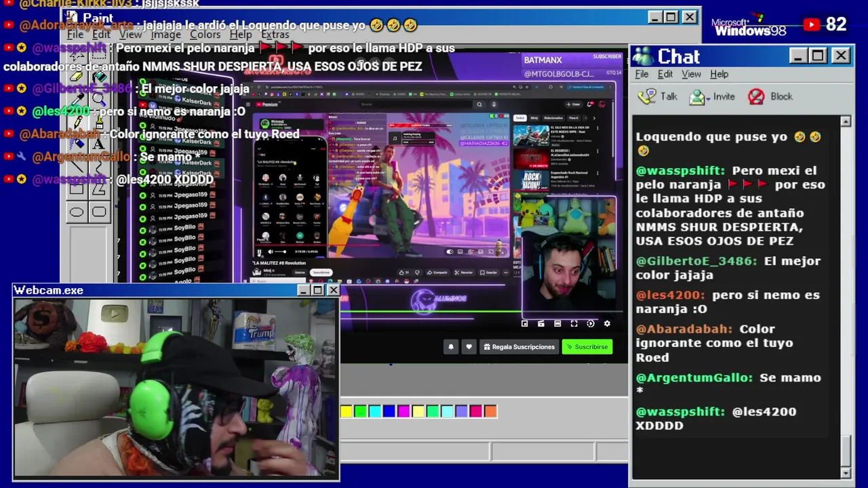Select the Polygon shape tool

(99, 188)
